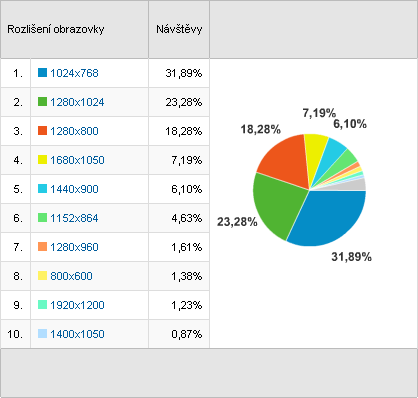This screenshot has height=398, width=418.
Task: Select the 1680x1050 resolution link
Action: [77, 160]
